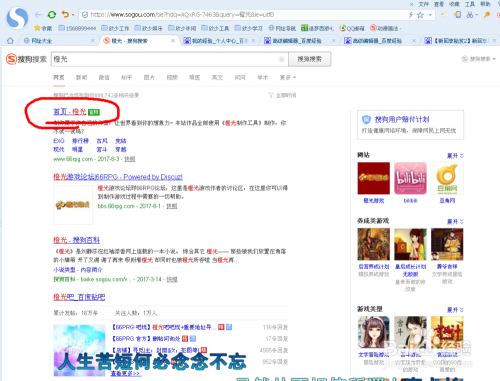Click the red 橙光游戏 site thumbnail
Screen dimensions: 500x381
point(374,178)
